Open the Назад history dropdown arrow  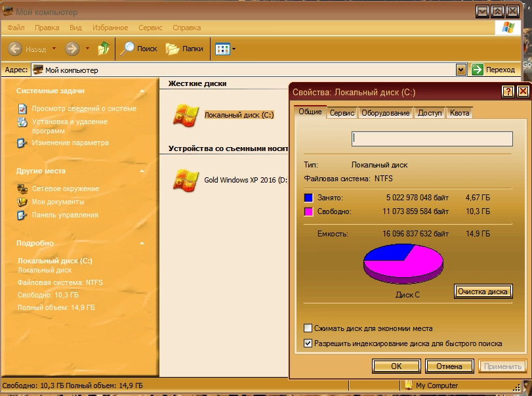point(54,49)
